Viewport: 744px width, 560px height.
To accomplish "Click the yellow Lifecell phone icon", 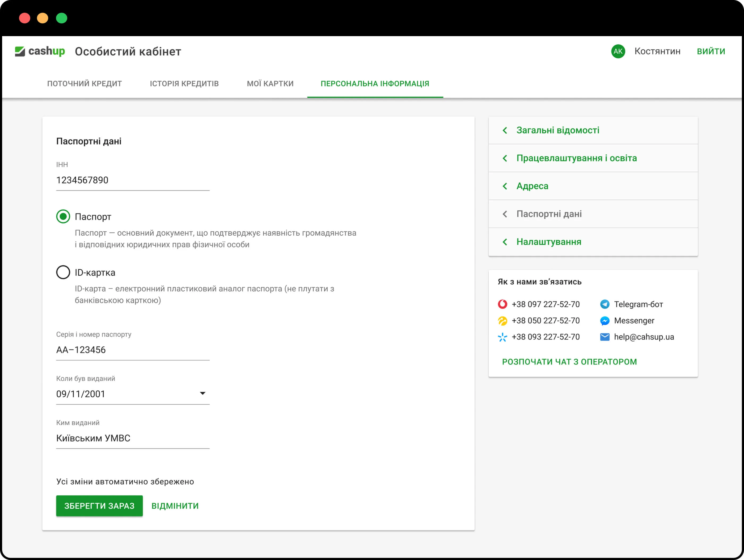I will click(x=502, y=321).
